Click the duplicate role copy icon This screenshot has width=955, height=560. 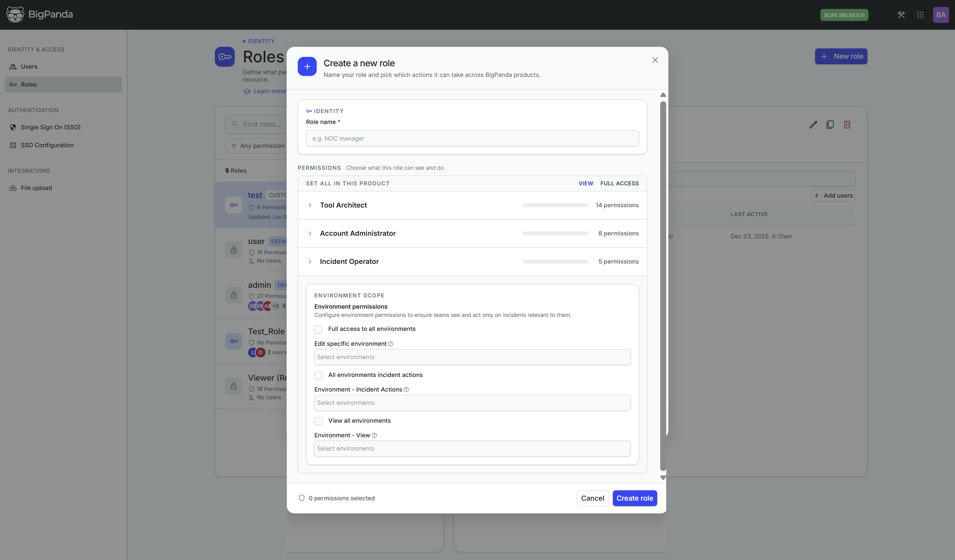[830, 125]
